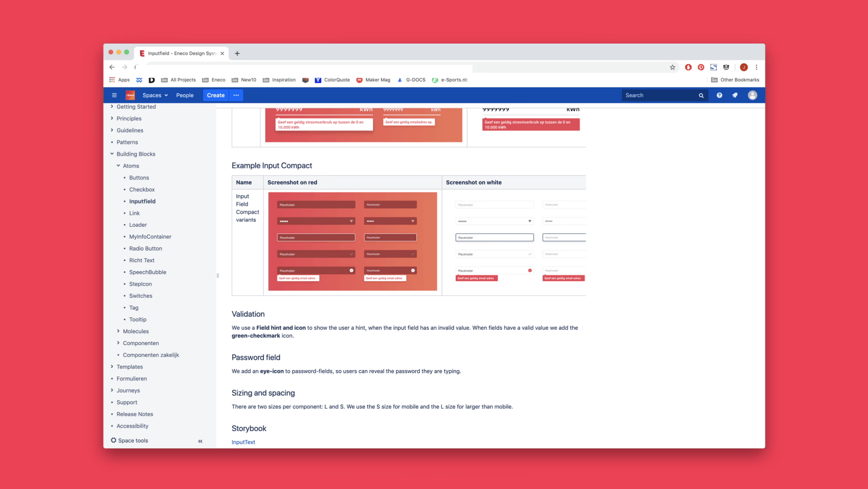Image resolution: width=868 pixels, height=489 pixels.
Task: Click the blue Create button
Action: click(x=215, y=95)
